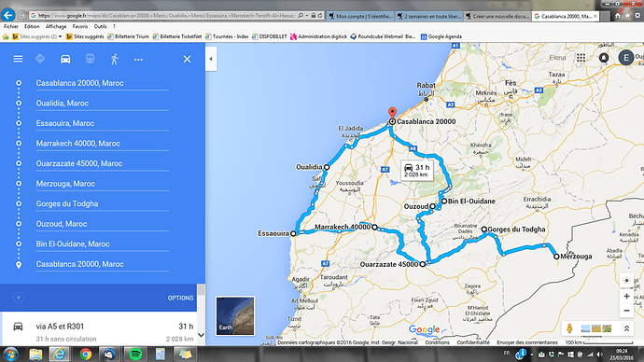Open the Conditions link
644x362 pixels.
point(437,342)
